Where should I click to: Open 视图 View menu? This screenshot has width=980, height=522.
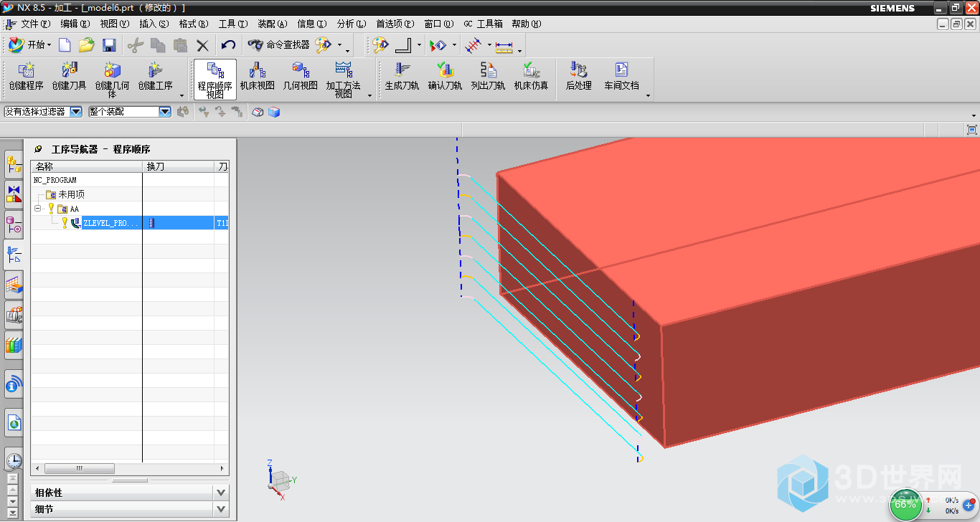[x=114, y=24]
